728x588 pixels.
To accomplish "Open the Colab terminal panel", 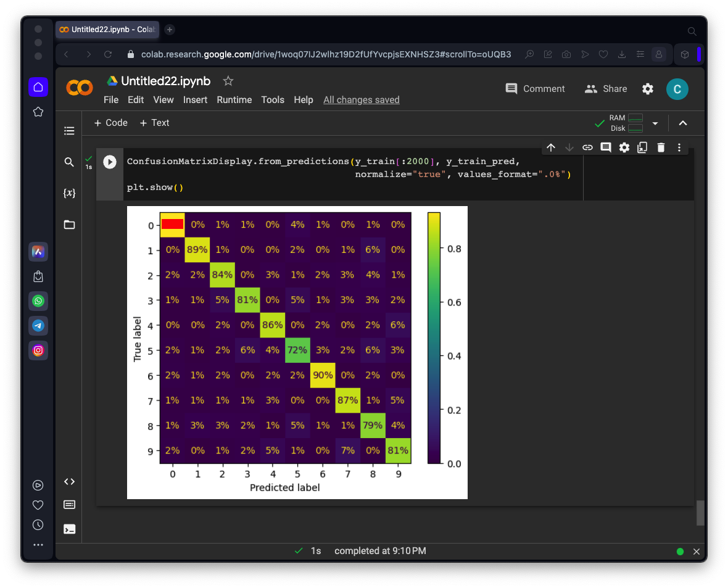I will click(69, 529).
